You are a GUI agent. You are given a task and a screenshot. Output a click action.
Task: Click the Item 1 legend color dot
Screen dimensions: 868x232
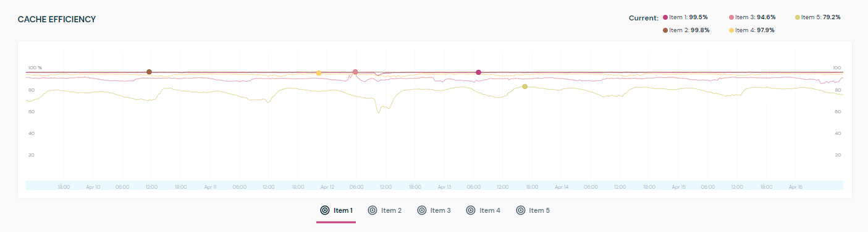(665, 17)
